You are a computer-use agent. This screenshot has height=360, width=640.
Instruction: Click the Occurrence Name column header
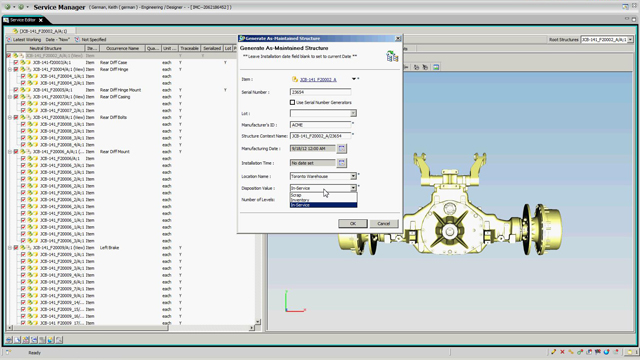(122, 48)
